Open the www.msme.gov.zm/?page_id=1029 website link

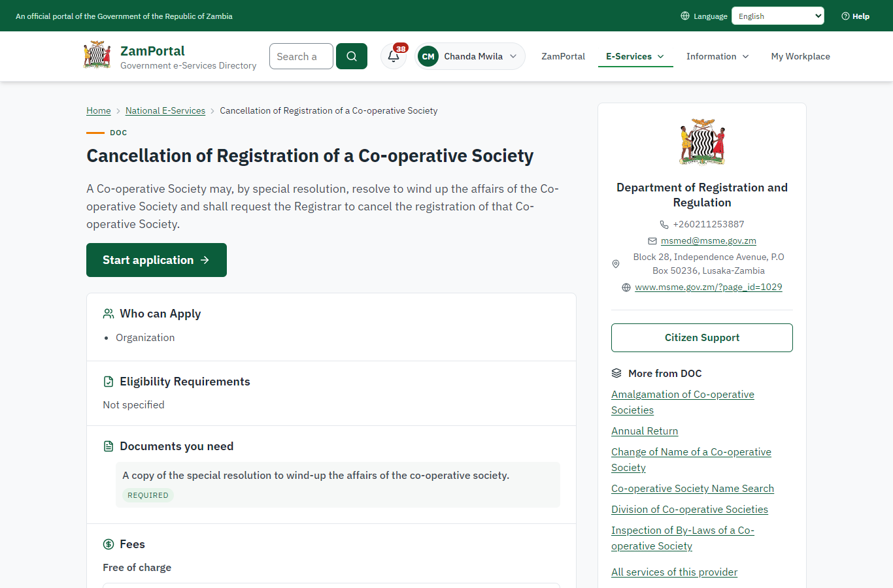pyautogui.click(x=709, y=287)
